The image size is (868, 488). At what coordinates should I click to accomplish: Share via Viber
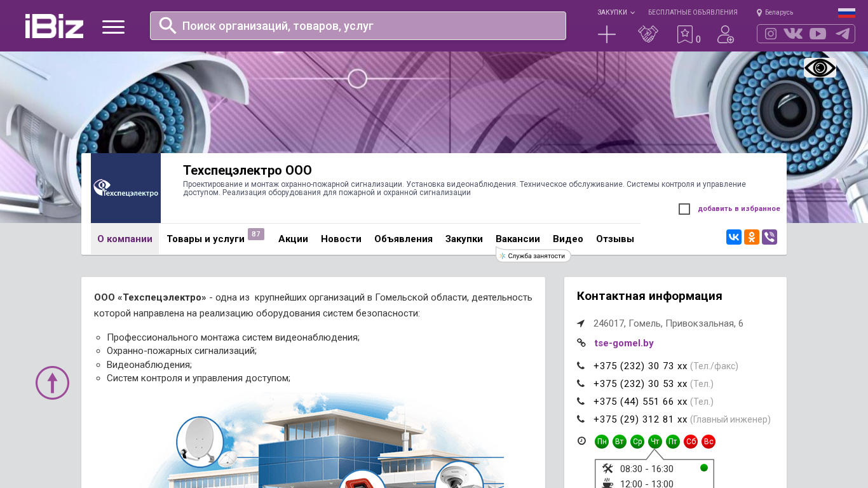coord(770,237)
